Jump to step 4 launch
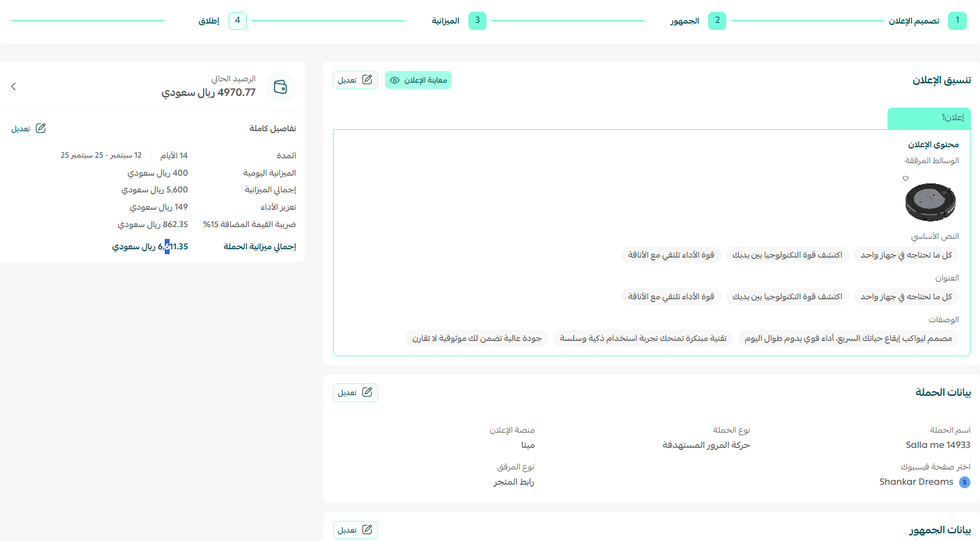The width and height of the screenshot is (980, 541). (238, 21)
